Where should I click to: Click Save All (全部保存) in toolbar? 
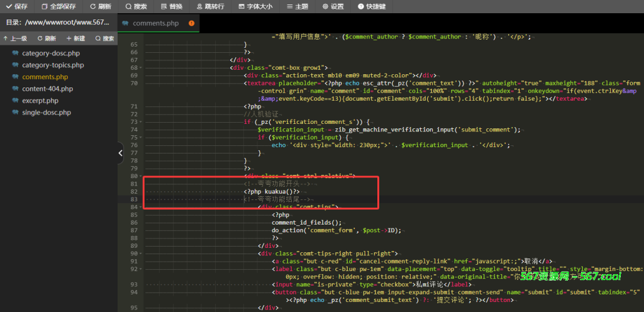58,6
